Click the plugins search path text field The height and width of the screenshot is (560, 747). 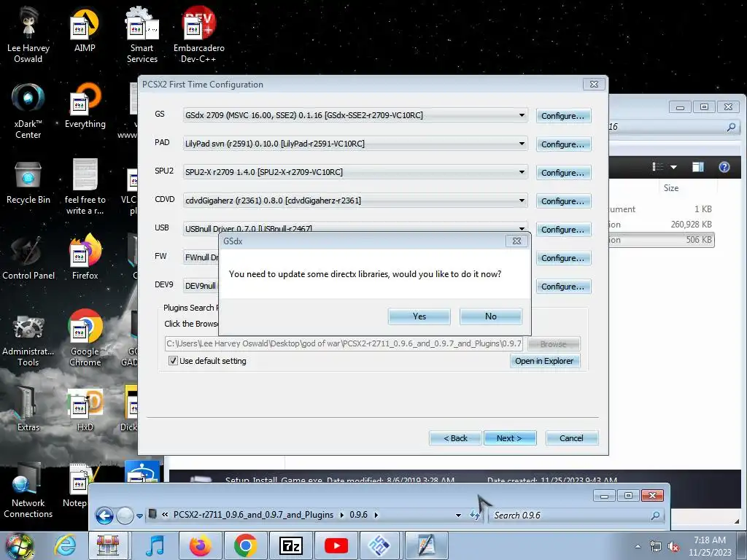pos(344,343)
